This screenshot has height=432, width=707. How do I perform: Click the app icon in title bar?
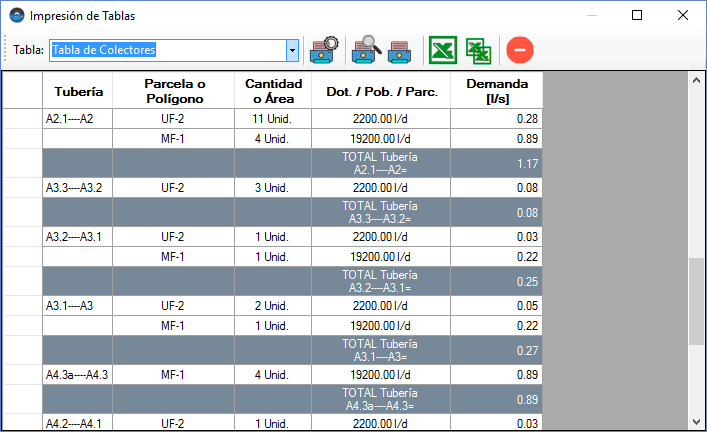(x=15, y=15)
